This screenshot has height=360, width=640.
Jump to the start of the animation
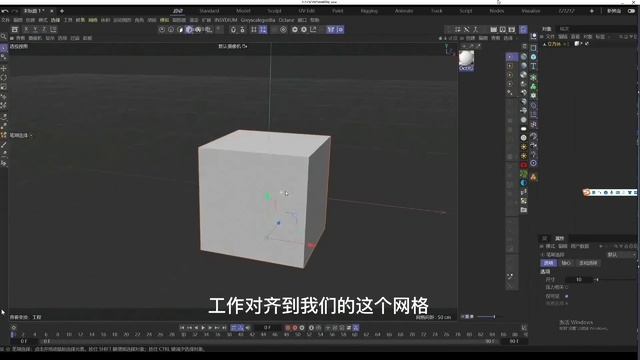pos(182,328)
